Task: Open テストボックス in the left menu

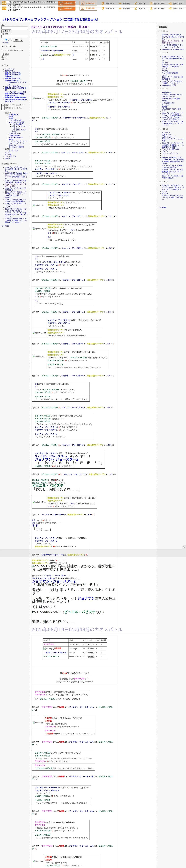Action: (10, 156)
